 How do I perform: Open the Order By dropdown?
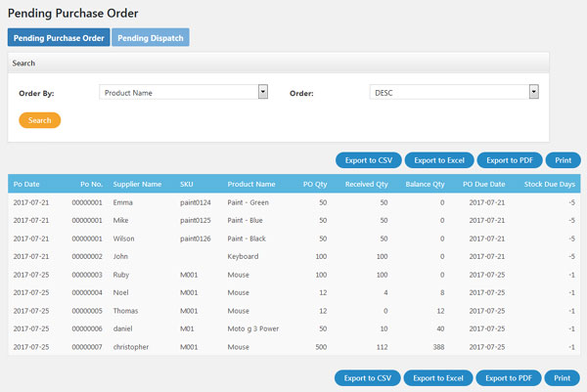pyautogui.click(x=184, y=92)
